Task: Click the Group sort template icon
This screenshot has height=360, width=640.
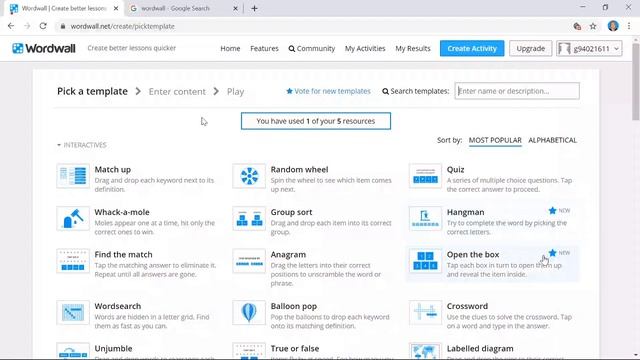Action: 249,218
